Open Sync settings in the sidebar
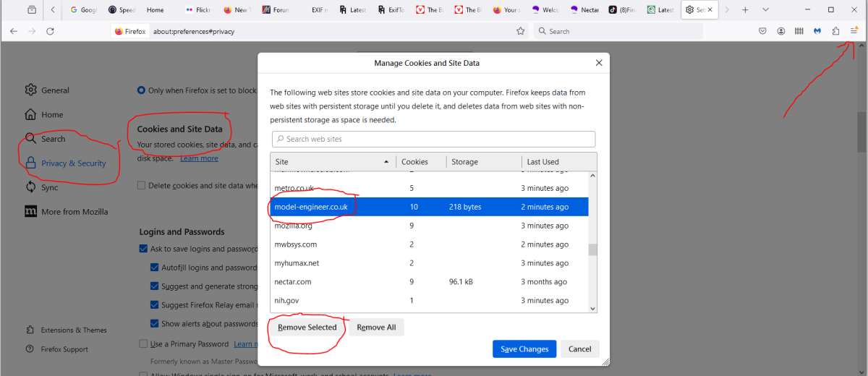This screenshot has height=376, width=868. coord(41,187)
